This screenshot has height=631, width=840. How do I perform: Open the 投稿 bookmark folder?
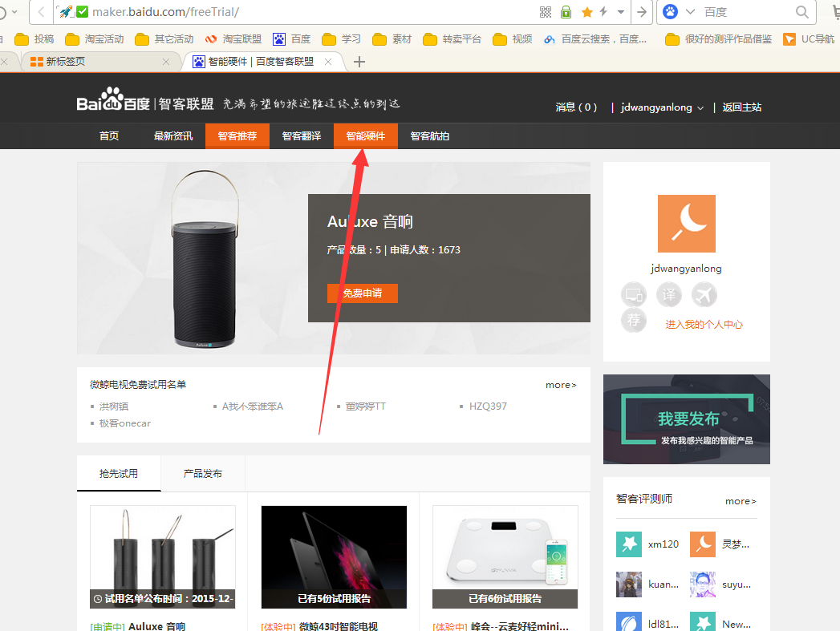(34, 39)
